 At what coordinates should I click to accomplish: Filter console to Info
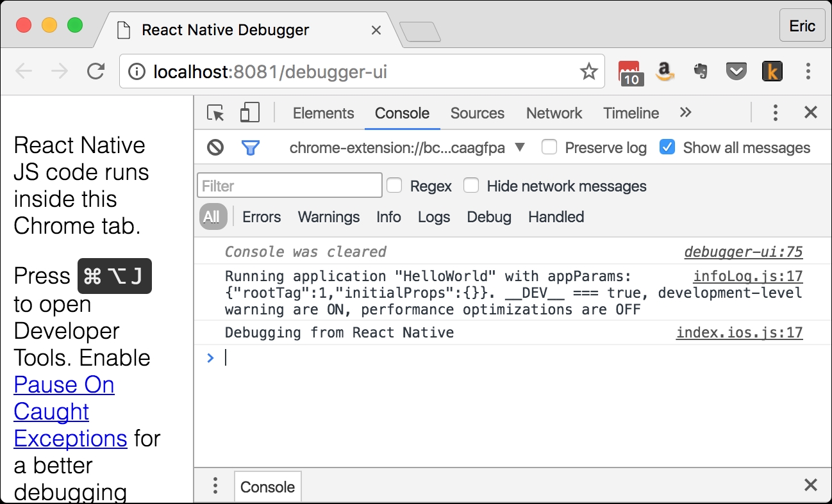tap(388, 217)
